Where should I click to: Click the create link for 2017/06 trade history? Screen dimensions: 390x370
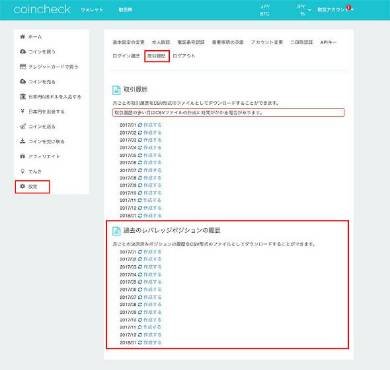pyautogui.click(x=152, y=163)
